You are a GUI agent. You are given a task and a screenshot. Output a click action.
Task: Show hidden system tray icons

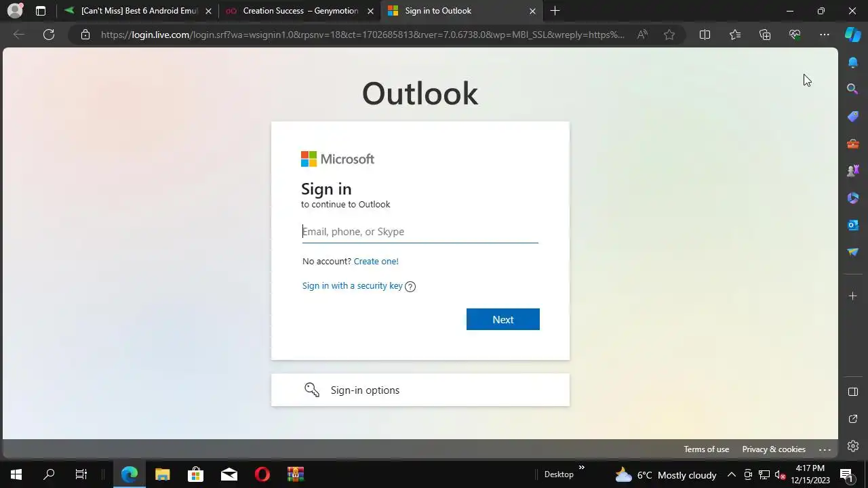[732, 474]
